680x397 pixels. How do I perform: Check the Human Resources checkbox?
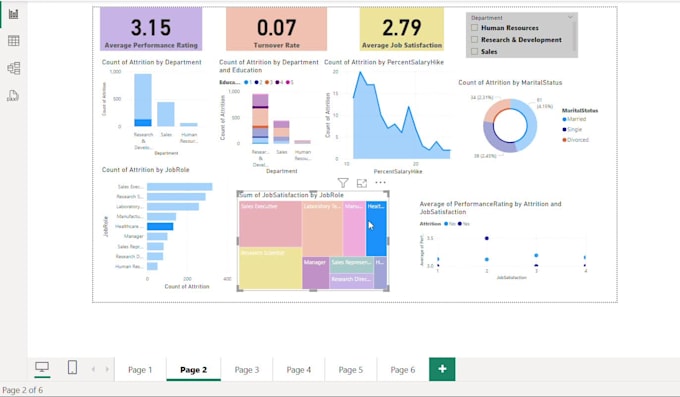coord(474,28)
